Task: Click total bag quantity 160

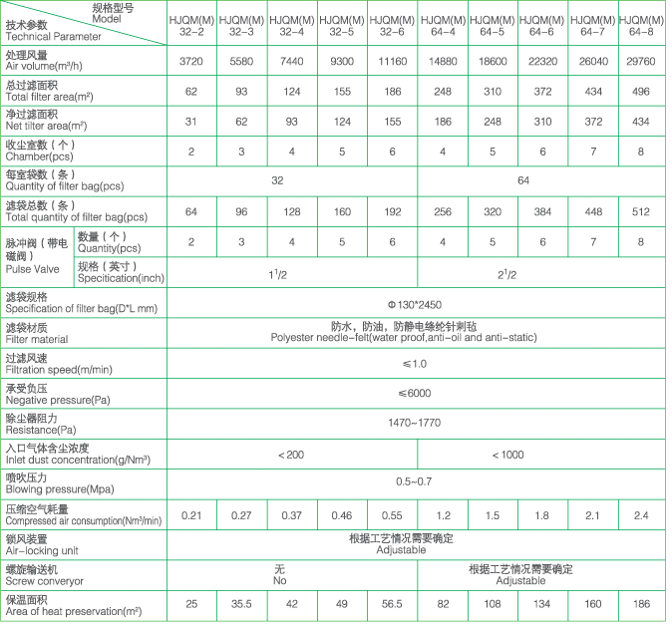Action: [x=342, y=211]
